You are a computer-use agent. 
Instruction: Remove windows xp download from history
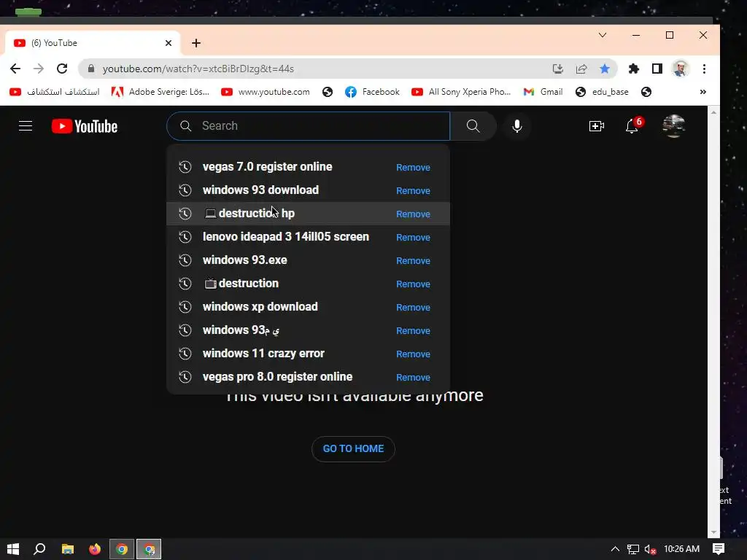pos(413,307)
